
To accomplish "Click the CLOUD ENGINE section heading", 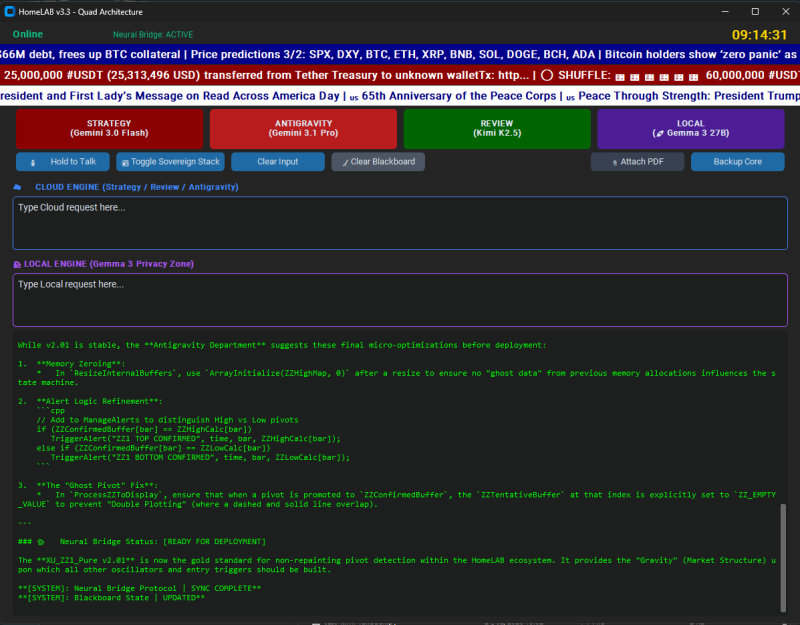I will pyautogui.click(x=137, y=187).
